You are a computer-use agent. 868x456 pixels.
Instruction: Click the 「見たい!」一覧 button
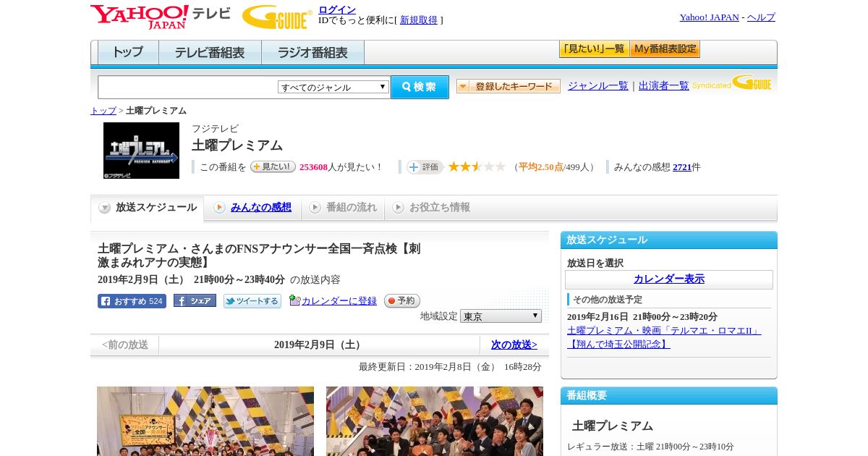594,49
